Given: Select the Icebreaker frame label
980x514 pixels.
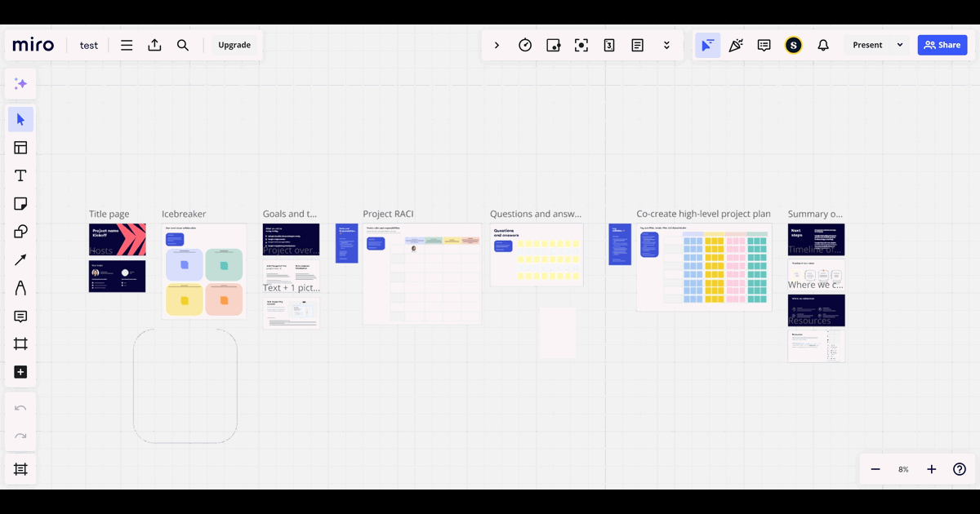Looking at the screenshot, I should click(184, 215).
